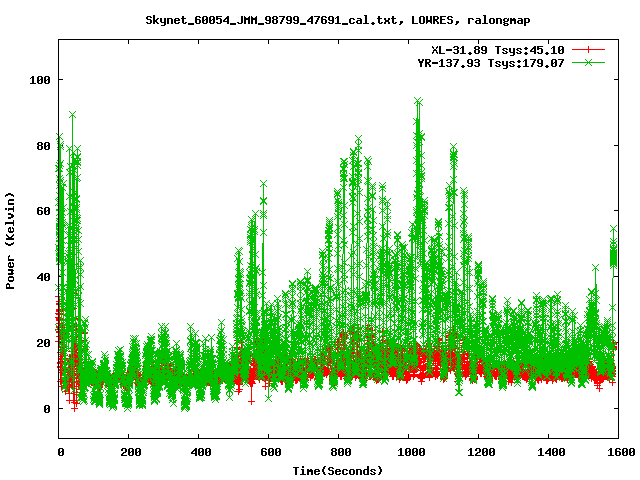Click the 100 tick label on y-axis

point(42,79)
